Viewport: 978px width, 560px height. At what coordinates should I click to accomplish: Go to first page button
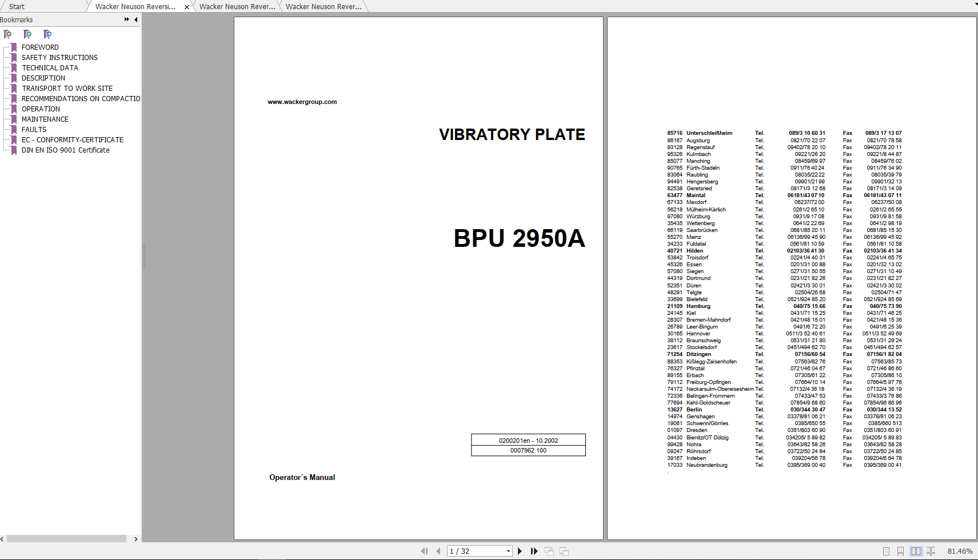click(424, 551)
